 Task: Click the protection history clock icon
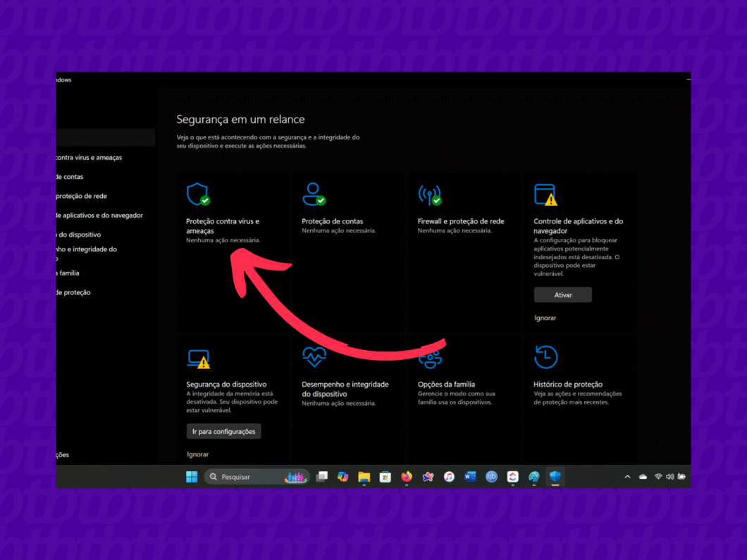pyautogui.click(x=546, y=356)
